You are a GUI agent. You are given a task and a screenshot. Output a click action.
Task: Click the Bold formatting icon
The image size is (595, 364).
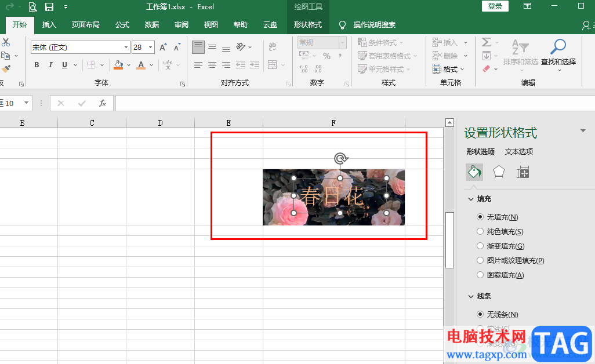click(x=37, y=65)
